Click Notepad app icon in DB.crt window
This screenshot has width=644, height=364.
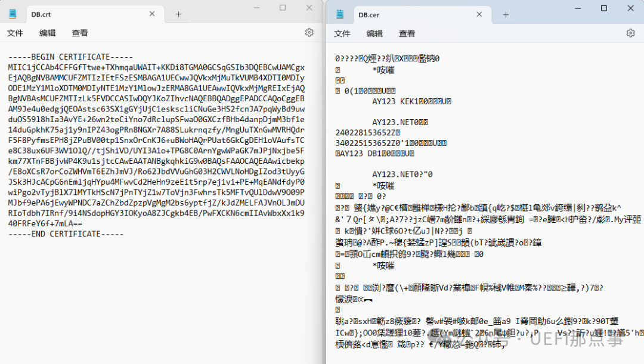click(x=13, y=14)
